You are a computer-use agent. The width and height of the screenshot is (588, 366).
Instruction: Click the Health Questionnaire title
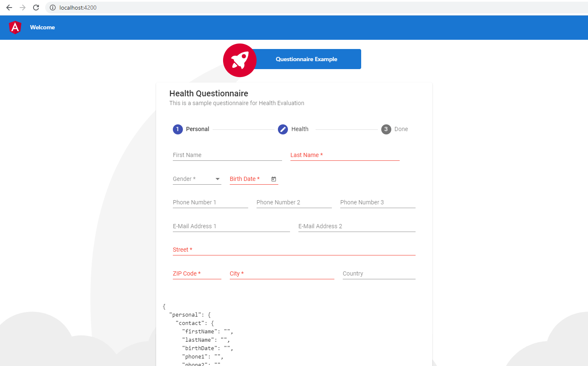208,93
